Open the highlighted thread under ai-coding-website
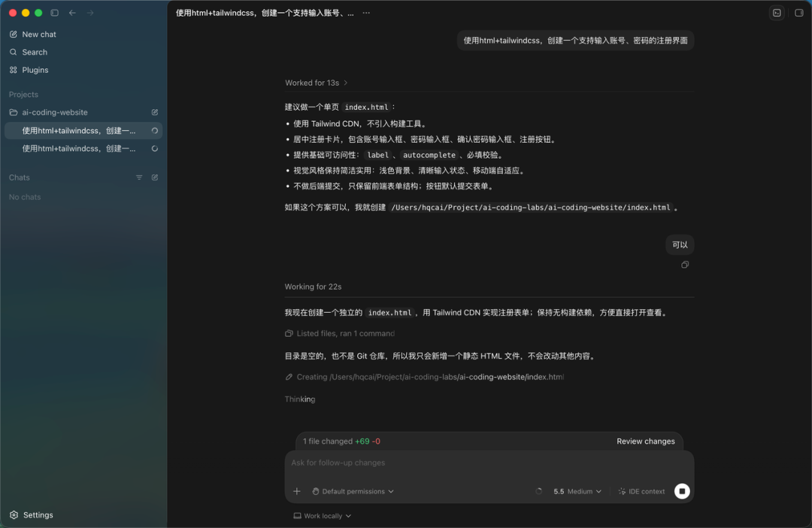 click(83, 131)
